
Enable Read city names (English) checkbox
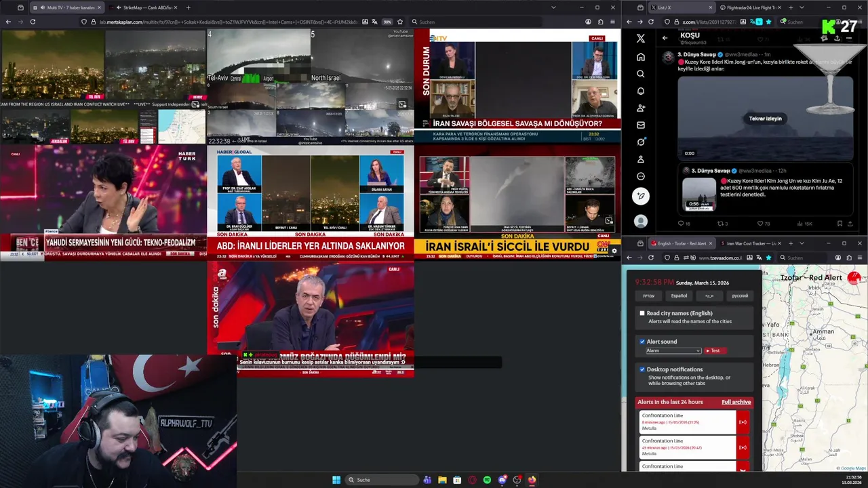tap(642, 313)
